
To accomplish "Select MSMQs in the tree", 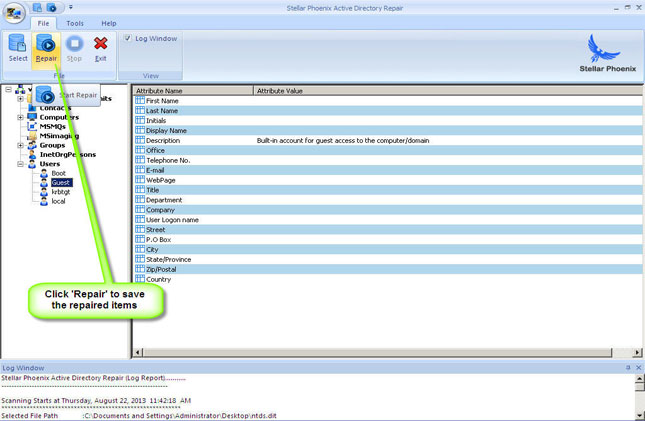I will pyautogui.click(x=52, y=126).
